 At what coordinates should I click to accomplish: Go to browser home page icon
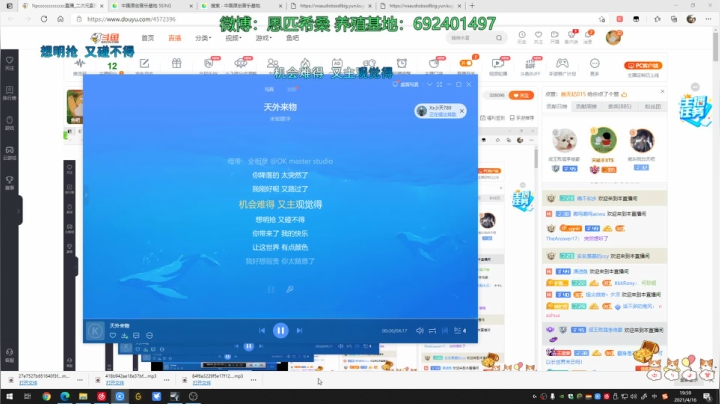[x=61, y=19]
